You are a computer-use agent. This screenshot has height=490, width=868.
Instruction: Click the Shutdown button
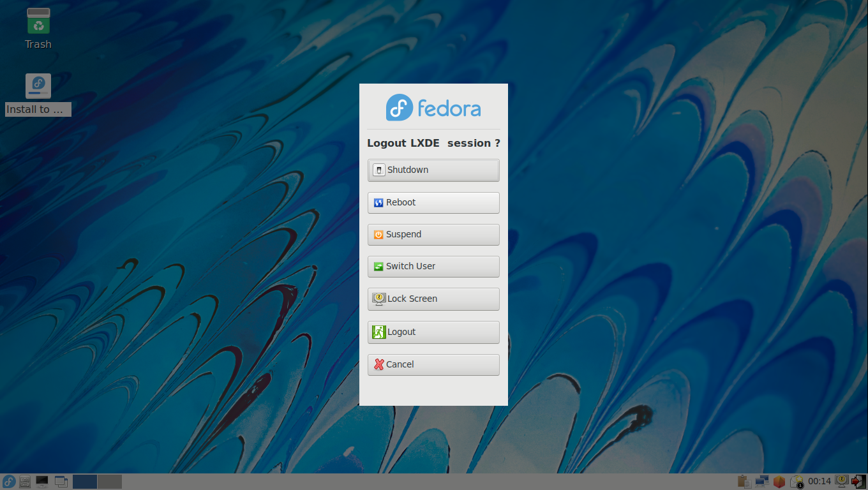pyautogui.click(x=433, y=170)
